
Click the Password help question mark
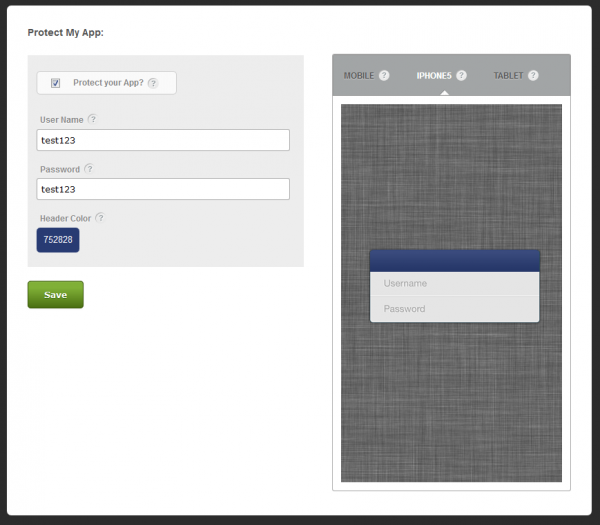89,169
